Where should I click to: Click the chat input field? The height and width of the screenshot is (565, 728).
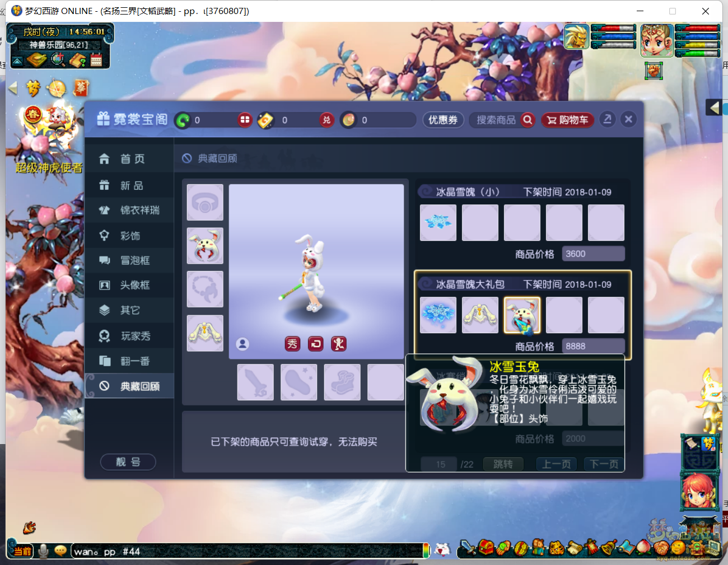tap(246, 552)
